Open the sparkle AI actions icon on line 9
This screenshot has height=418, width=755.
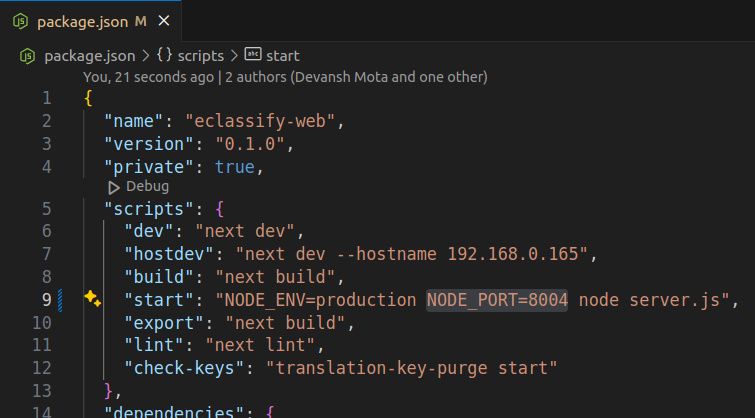click(x=93, y=299)
